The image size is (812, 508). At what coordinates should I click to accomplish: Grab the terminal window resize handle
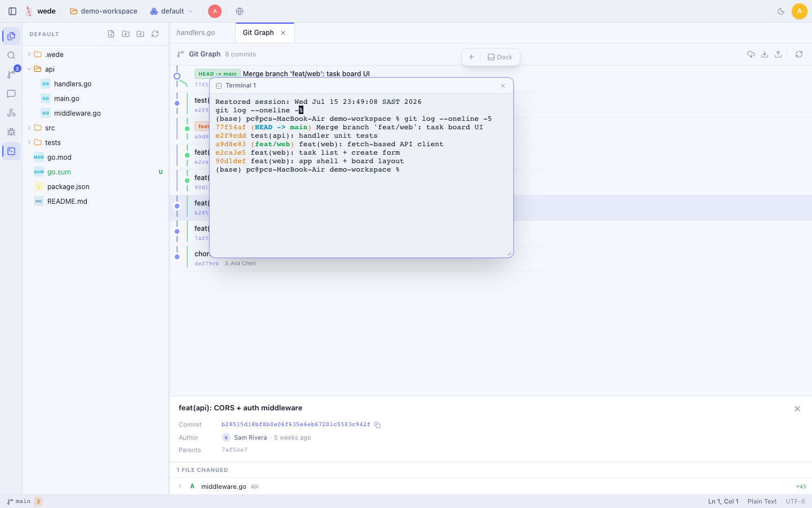click(509, 253)
